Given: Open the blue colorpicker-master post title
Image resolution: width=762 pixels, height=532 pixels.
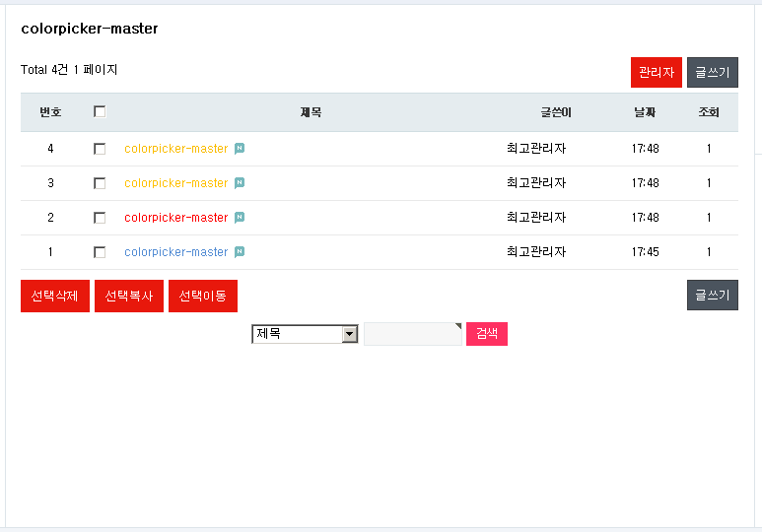Looking at the screenshot, I should pyautogui.click(x=176, y=252).
